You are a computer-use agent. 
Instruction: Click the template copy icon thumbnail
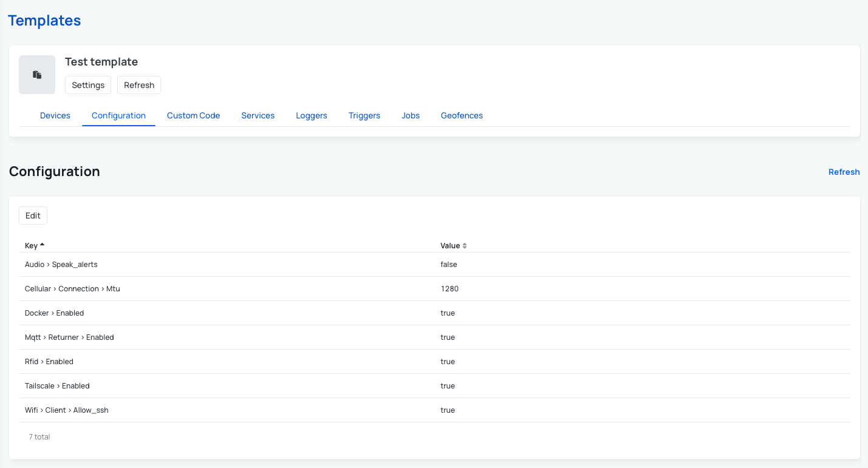[37, 75]
